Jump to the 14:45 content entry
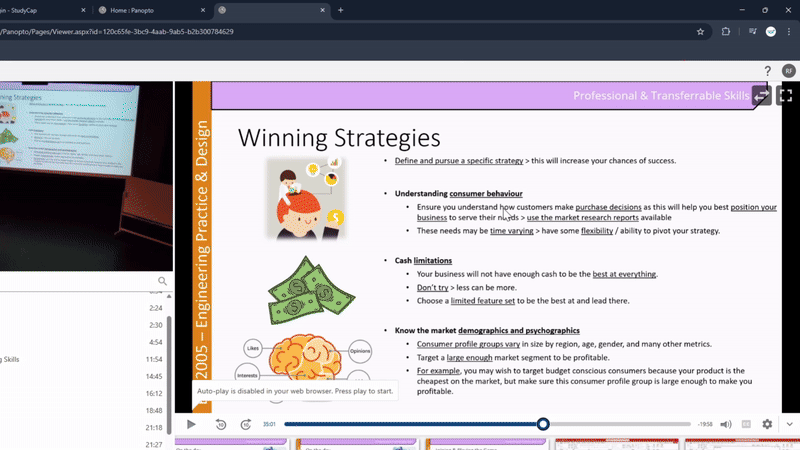The height and width of the screenshot is (450, 800). pos(154,377)
